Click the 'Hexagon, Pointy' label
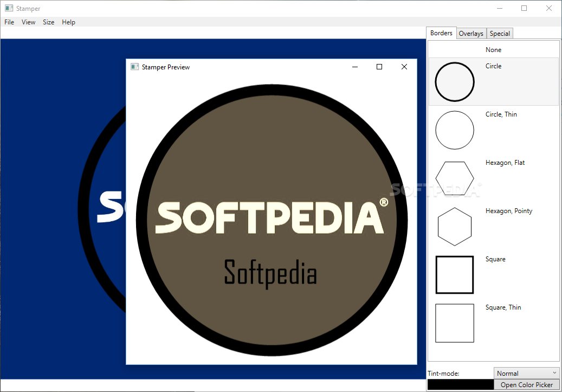562x392 pixels. click(509, 211)
